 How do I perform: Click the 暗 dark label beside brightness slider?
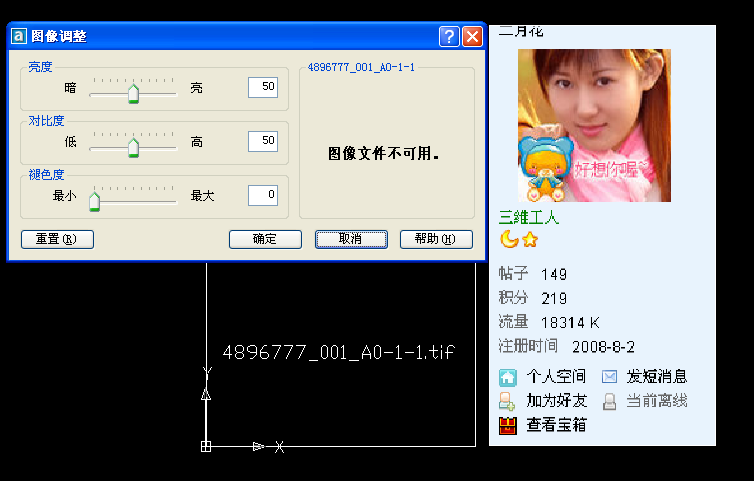coord(70,88)
